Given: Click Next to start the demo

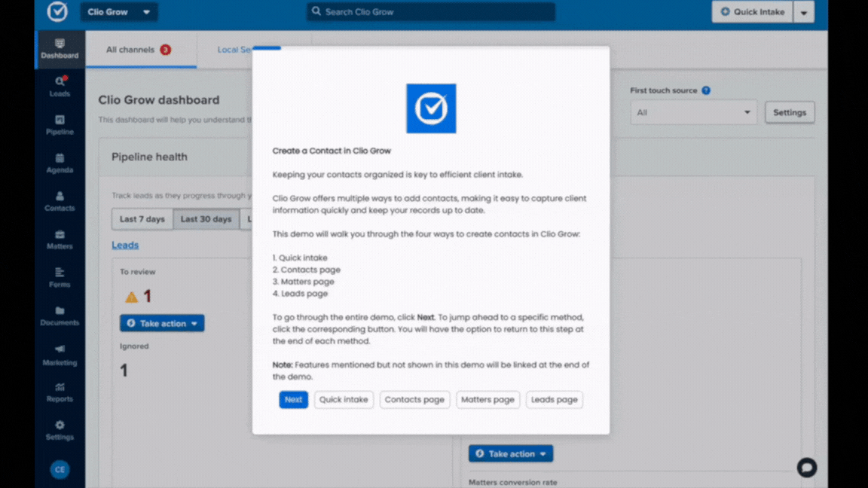Looking at the screenshot, I should (293, 399).
